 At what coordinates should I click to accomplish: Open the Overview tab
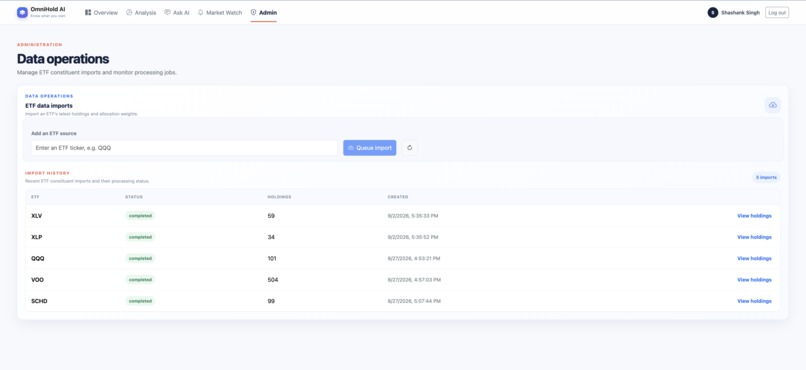coord(101,12)
